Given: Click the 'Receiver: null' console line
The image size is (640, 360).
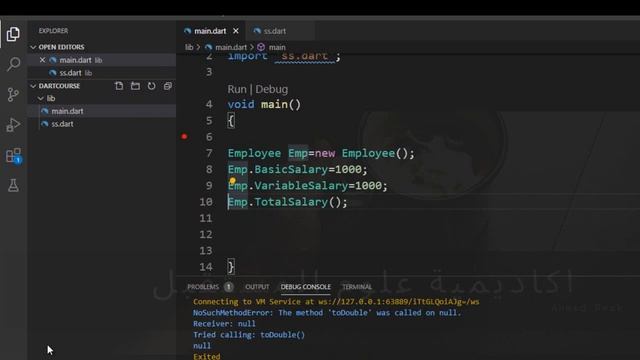Looking at the screenshot, I should (x=224, y=324).
